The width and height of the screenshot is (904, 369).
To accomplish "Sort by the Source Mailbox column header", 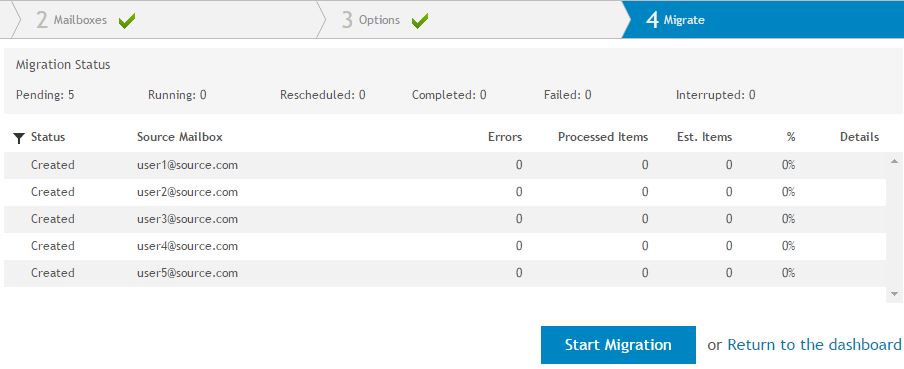I will click(x=180, y=137).
